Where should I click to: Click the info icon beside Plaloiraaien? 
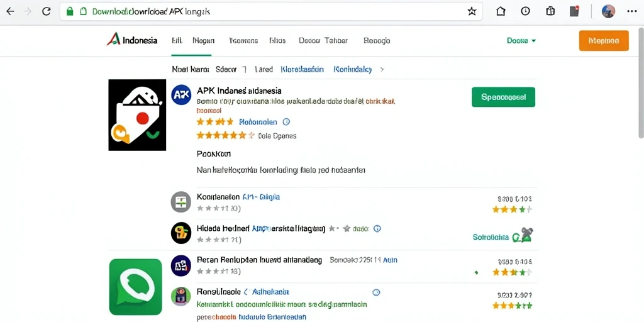point(287,122)
